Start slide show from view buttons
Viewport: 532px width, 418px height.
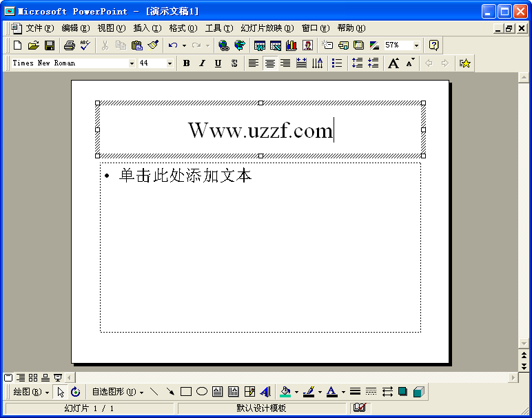coord(58,377)
